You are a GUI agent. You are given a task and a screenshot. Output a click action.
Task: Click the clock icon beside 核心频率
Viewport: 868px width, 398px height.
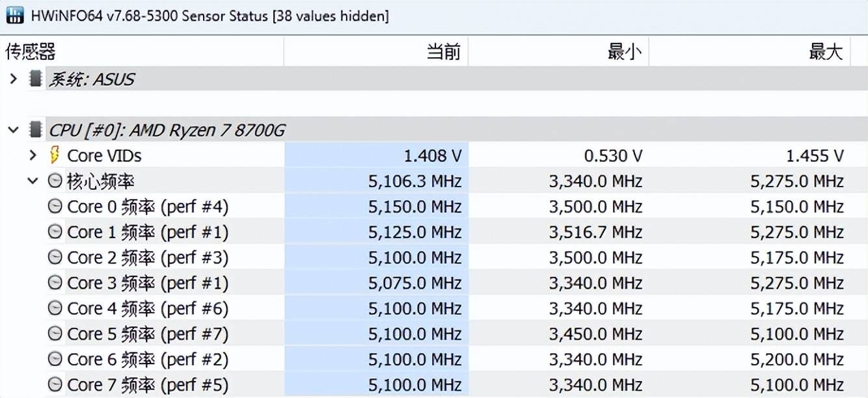(x=55, y=181)
